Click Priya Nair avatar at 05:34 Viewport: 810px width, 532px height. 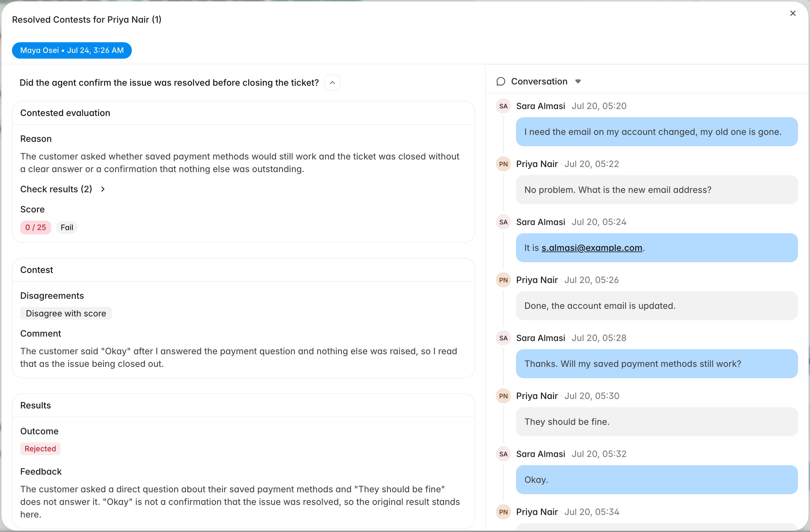click(x=503, y=512)
